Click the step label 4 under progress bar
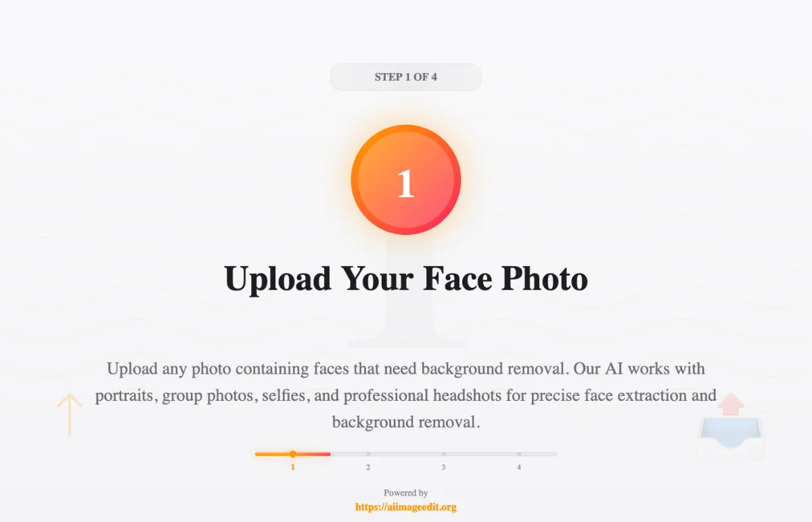The height and width of the screenshot is (522, 812). pyautogui.click(x=519, y=467)
